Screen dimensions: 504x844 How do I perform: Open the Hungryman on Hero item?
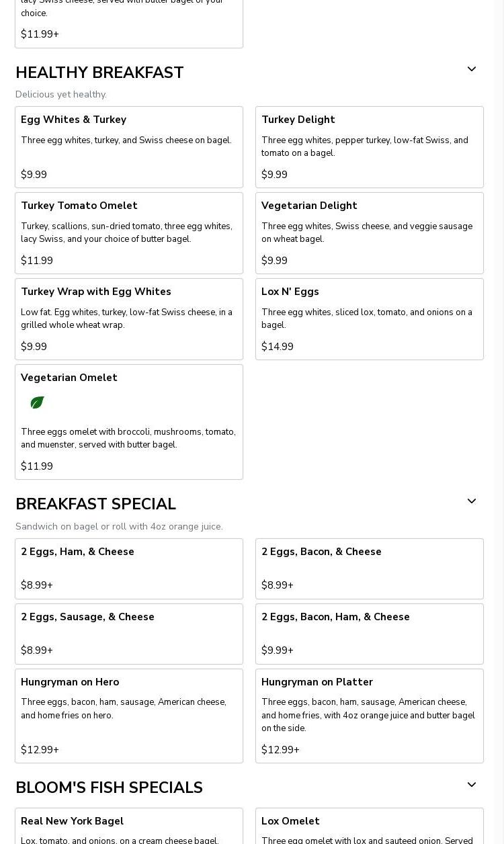[128, 716]
